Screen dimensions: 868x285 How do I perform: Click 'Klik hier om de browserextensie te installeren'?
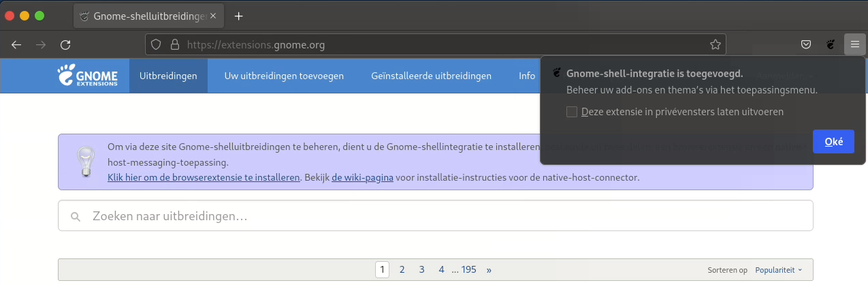[x=204, y=177]
